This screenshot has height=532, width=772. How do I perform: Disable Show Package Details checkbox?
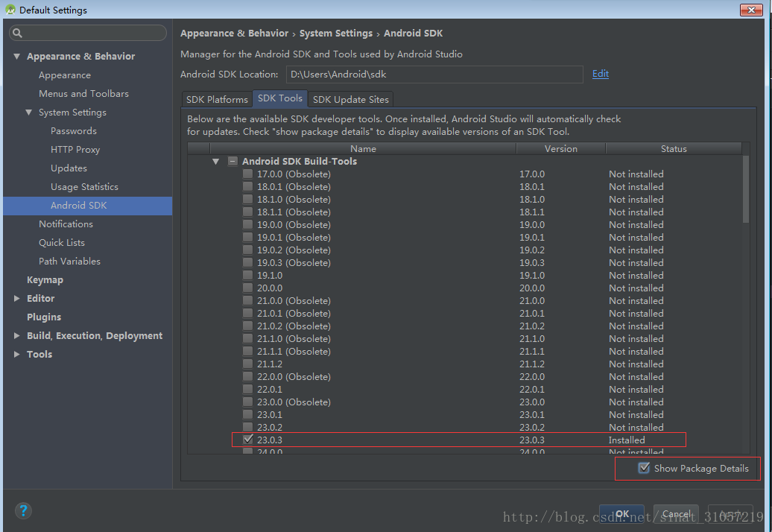(x=644, y=468)
